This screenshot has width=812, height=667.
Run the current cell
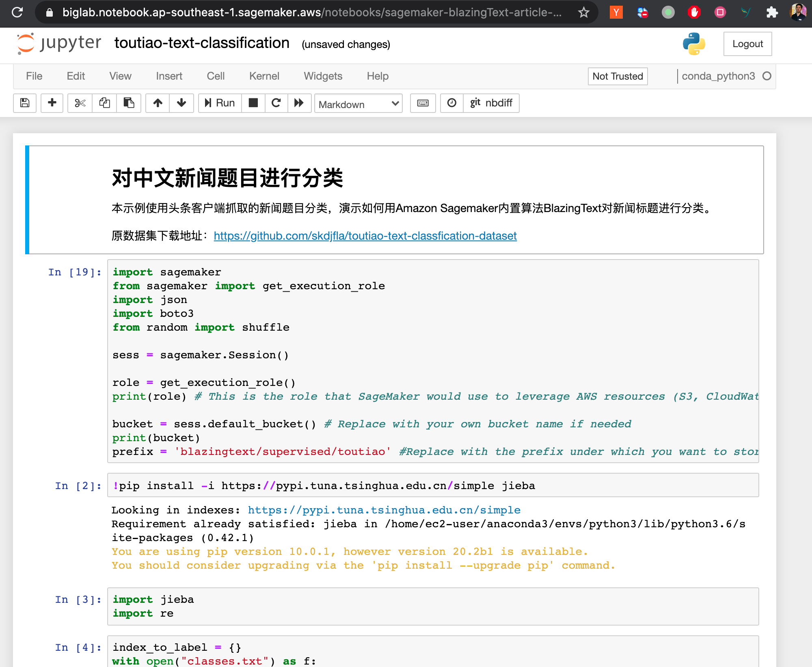click(x=219, y=103)
